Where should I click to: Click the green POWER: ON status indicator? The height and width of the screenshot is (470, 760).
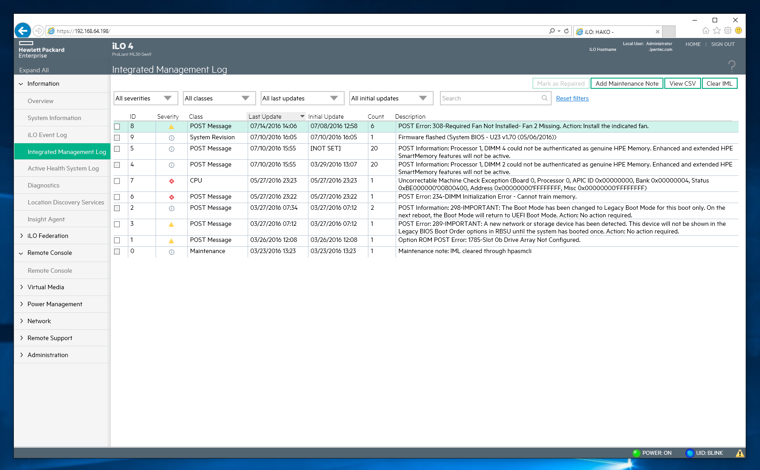tap(652, 453)
